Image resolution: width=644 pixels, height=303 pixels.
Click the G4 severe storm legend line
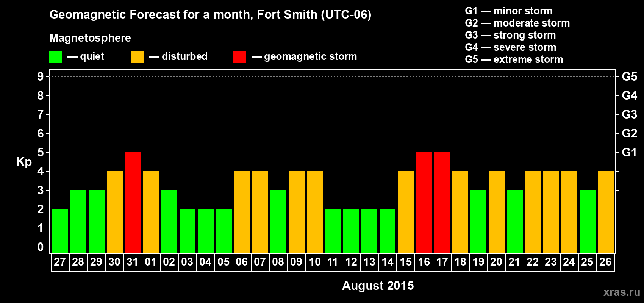point(511,47)
